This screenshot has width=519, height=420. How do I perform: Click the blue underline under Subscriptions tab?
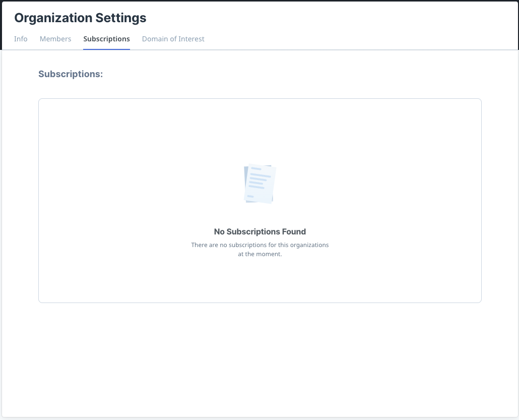106,49
